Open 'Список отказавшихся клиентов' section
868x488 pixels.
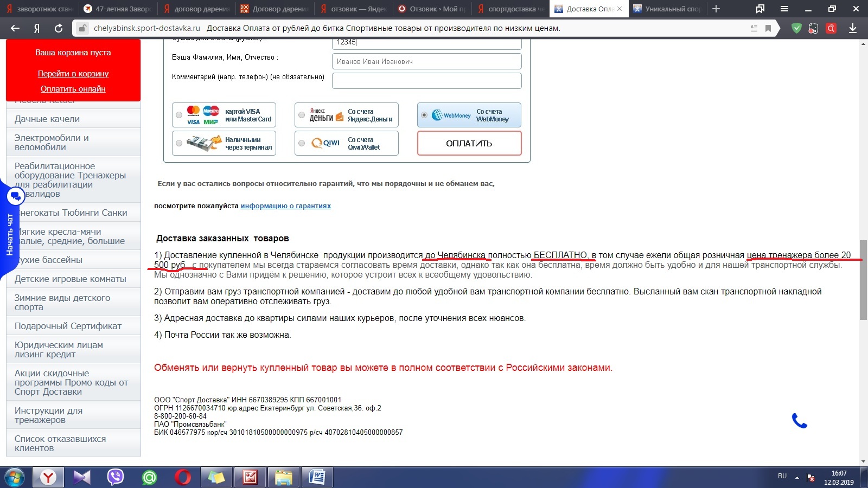coord(73,443)
